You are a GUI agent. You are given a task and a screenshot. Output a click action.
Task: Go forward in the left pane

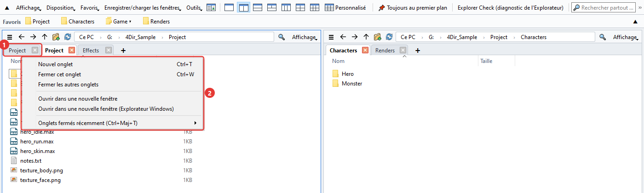pos(33,37)
